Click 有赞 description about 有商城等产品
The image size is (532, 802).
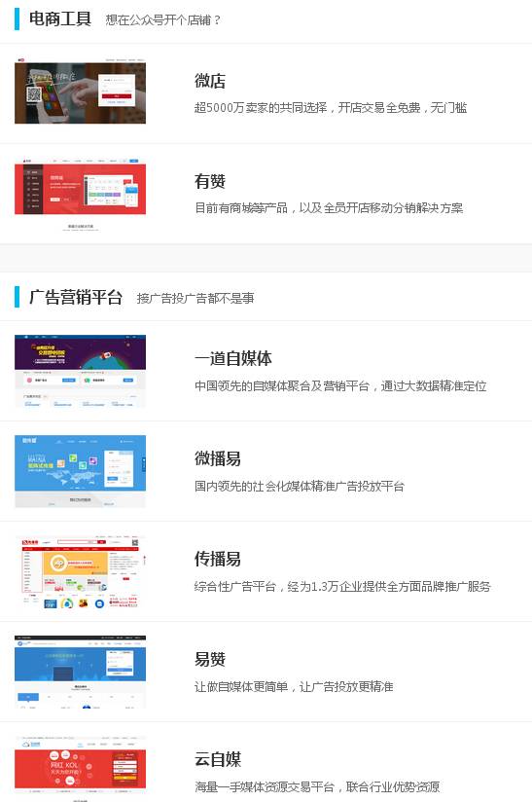point(329,207)
